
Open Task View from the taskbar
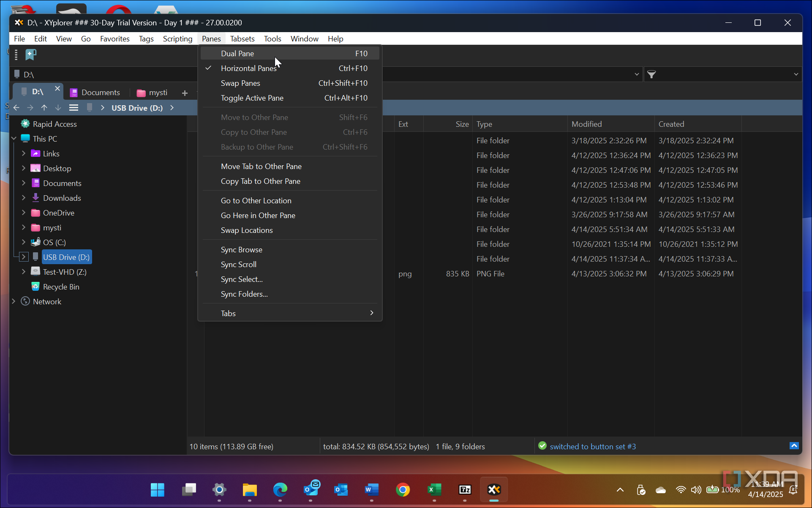[x=189, y=489]
